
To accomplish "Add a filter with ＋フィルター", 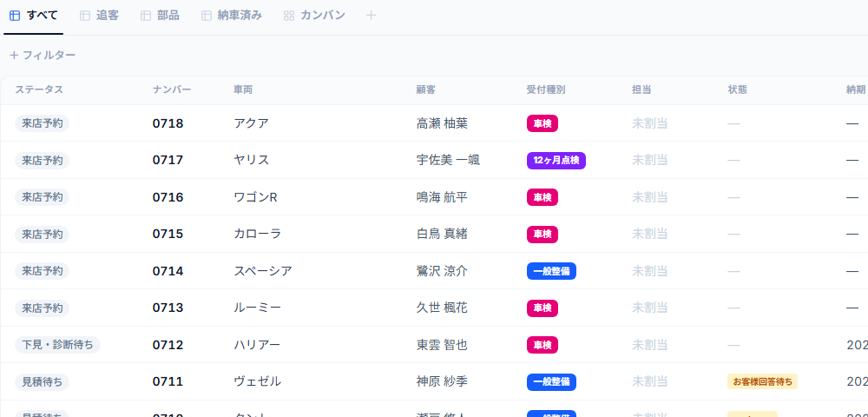I will coord(43,55).
